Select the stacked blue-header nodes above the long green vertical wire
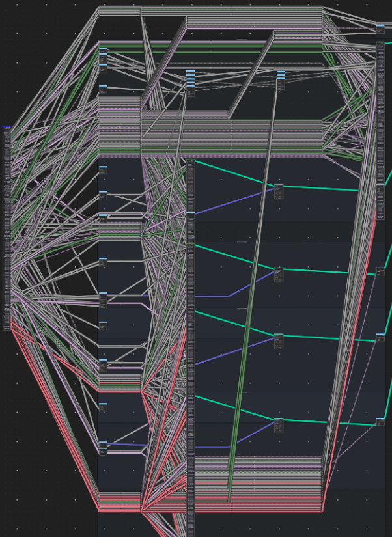392x537 pixels. point(281,81)
